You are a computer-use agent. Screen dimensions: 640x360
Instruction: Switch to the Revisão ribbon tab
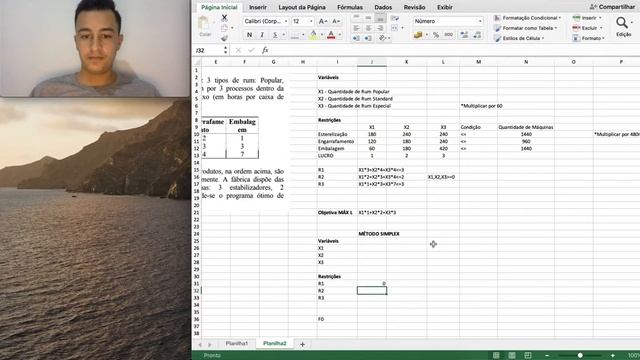(x=414, y=7)
